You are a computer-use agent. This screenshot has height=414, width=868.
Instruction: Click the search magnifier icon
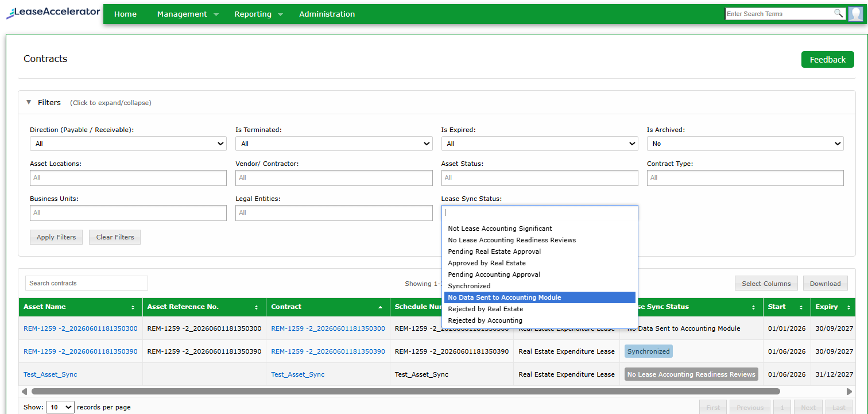point(839,13)
